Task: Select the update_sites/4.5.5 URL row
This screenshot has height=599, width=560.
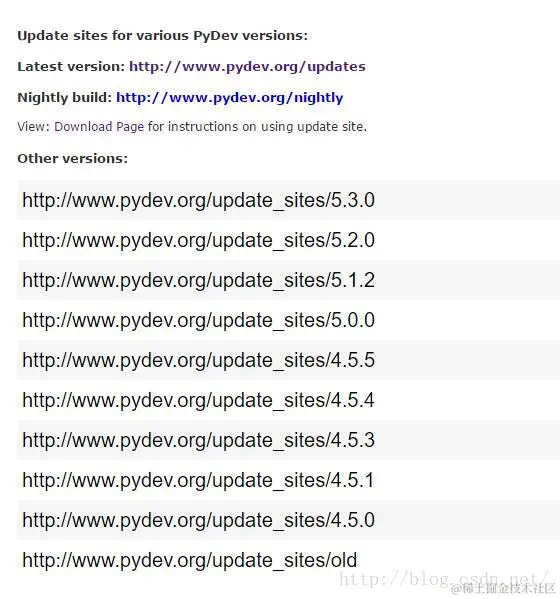Action: (288, 360)
